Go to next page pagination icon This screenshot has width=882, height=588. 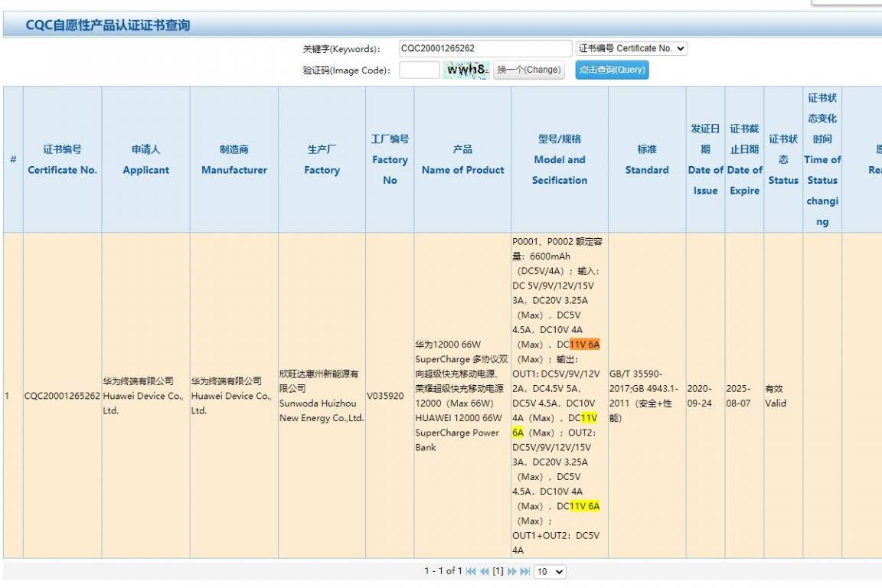[511, 571]
